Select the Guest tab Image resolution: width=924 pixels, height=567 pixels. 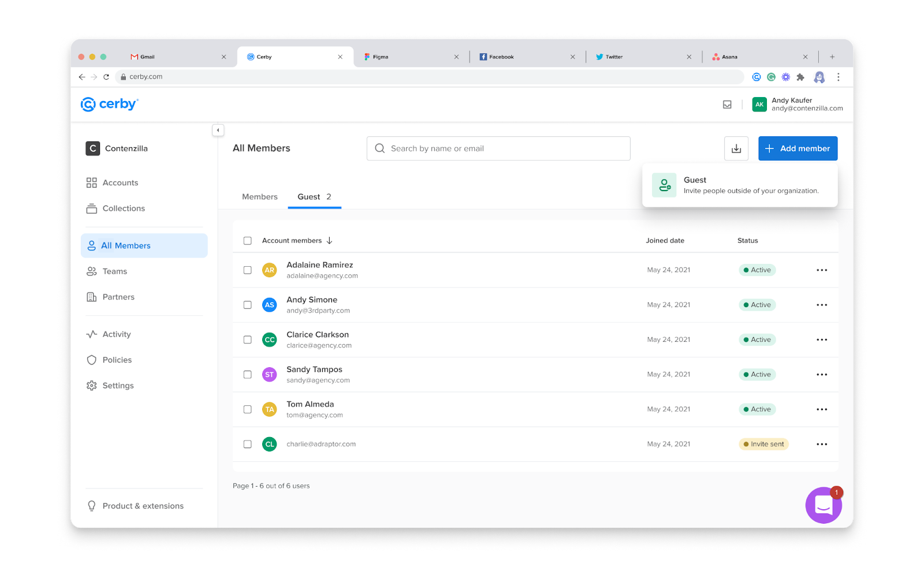314,197
